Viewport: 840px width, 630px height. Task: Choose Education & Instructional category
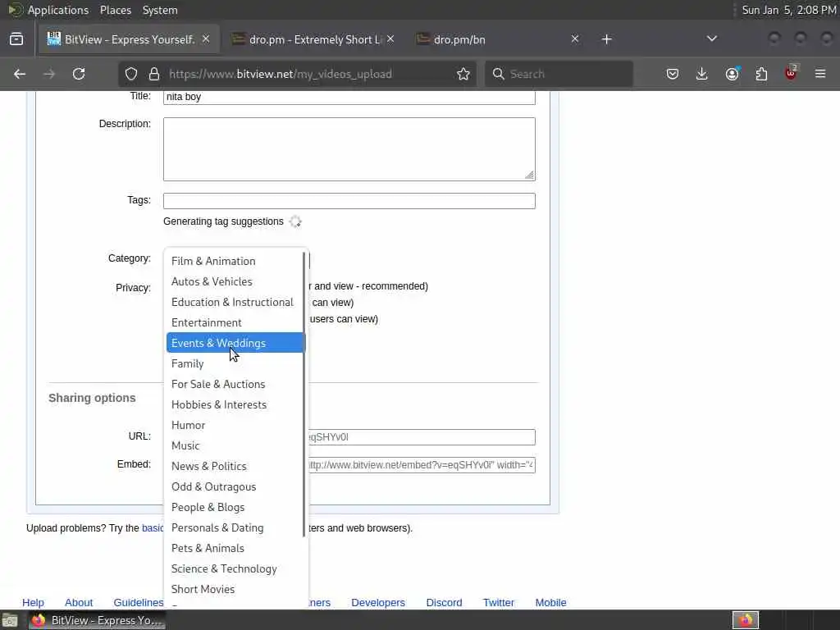click(x=235, y=302)
